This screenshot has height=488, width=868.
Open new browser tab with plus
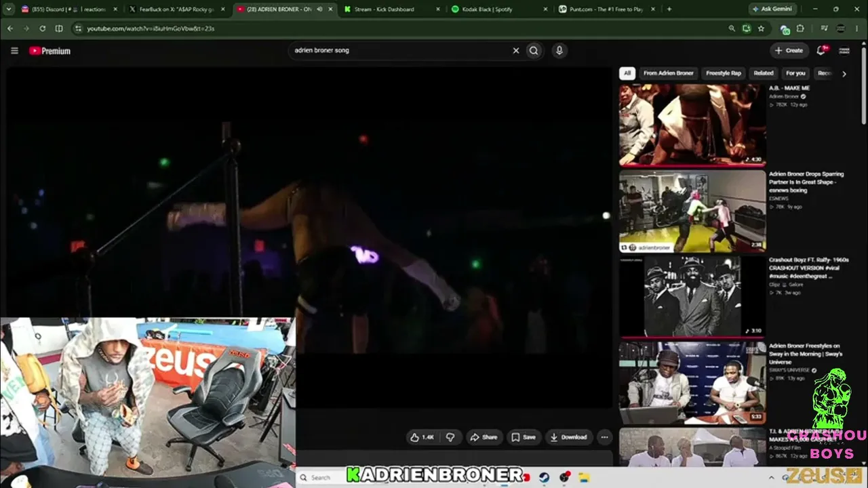(x=669, y=9)
